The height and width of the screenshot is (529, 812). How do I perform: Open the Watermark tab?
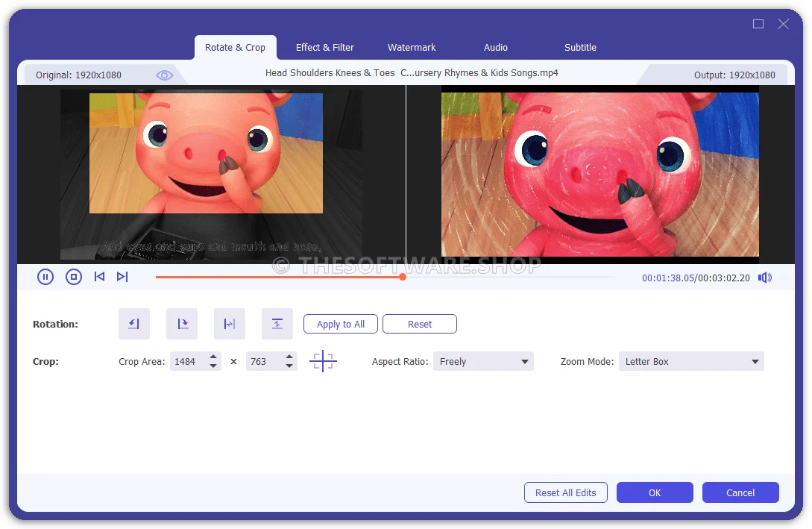pos(412,48)
